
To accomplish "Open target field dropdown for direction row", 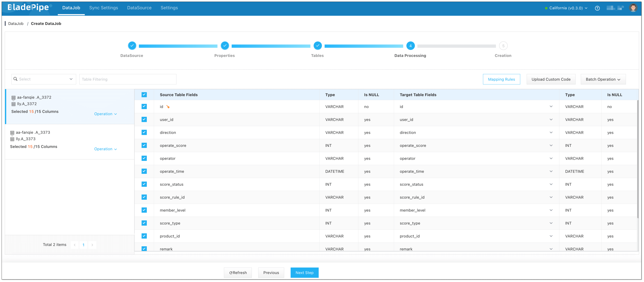I will point(551,132).
